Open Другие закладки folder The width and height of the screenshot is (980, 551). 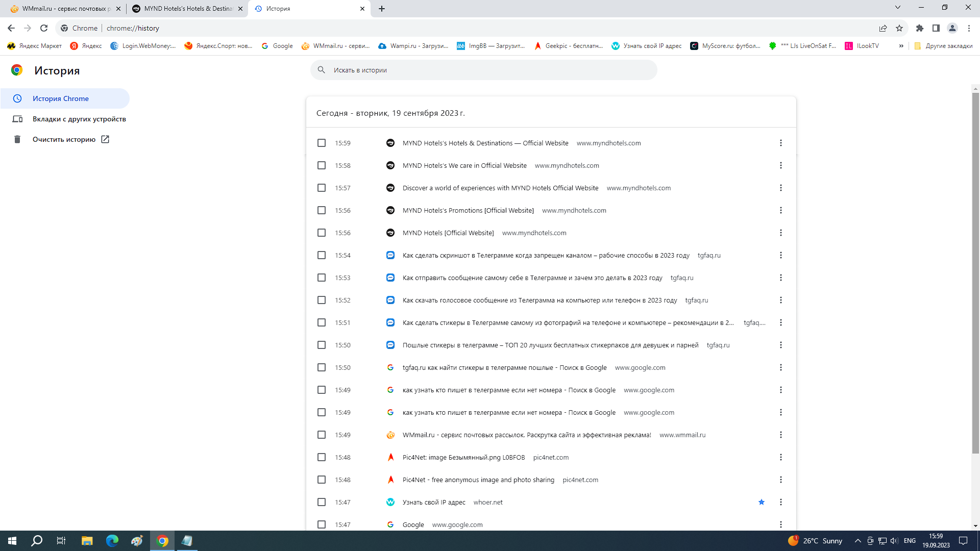(943, 46)
